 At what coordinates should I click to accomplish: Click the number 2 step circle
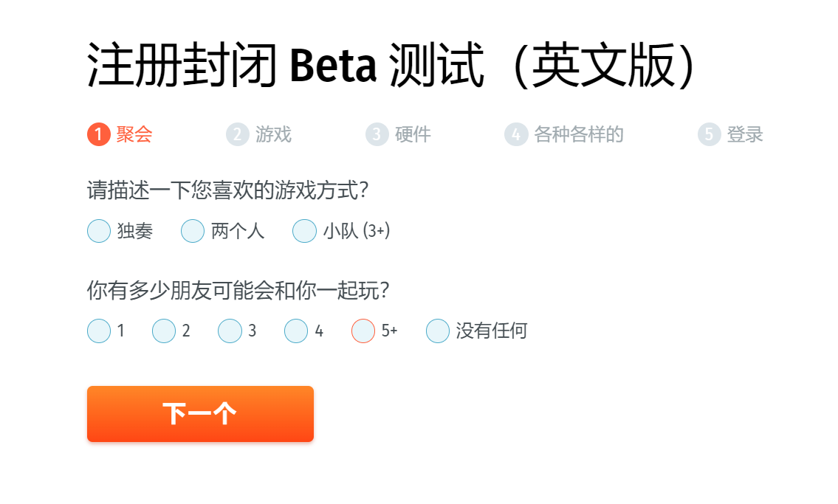(x=237, y=134)
